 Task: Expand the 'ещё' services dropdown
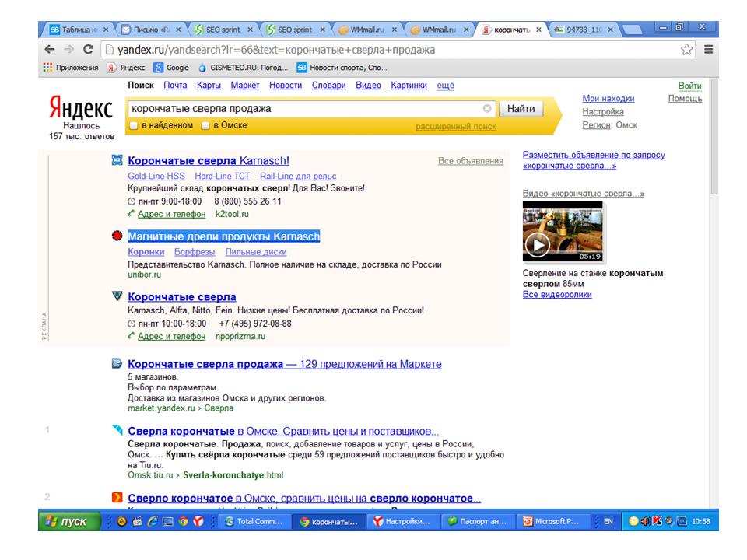point(445,86)
